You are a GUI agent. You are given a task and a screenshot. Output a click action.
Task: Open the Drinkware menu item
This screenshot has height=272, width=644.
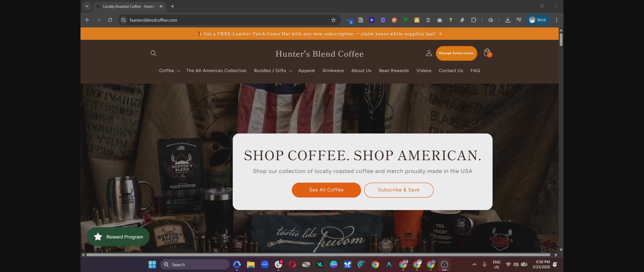pos(333,71)
